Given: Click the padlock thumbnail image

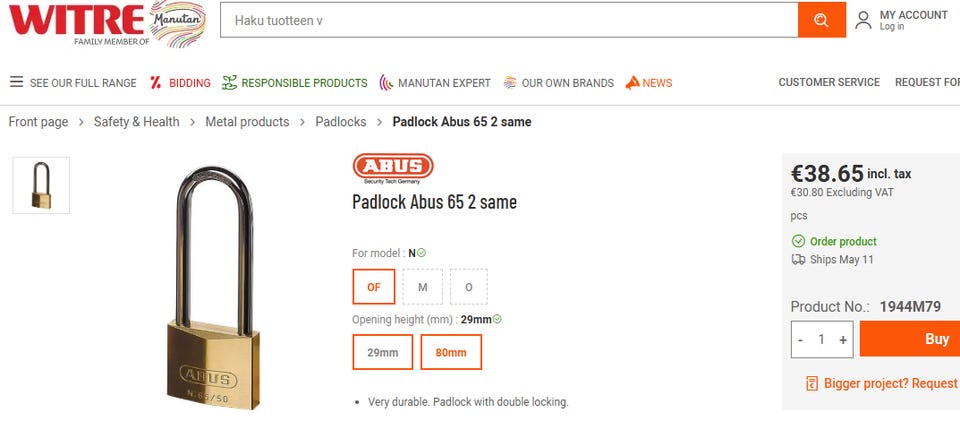Looking at the screenshot, I should tap(41, 185).
